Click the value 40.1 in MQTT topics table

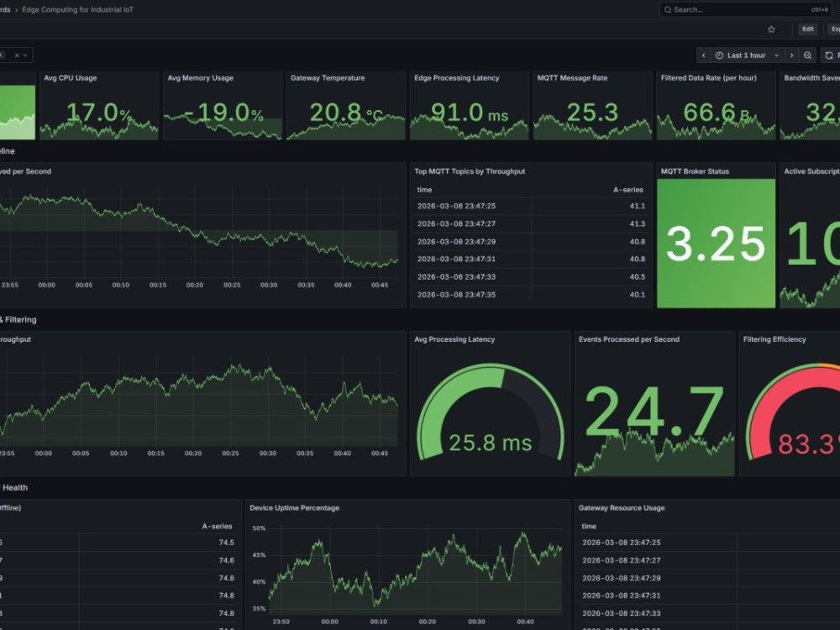tap(637, 295)
